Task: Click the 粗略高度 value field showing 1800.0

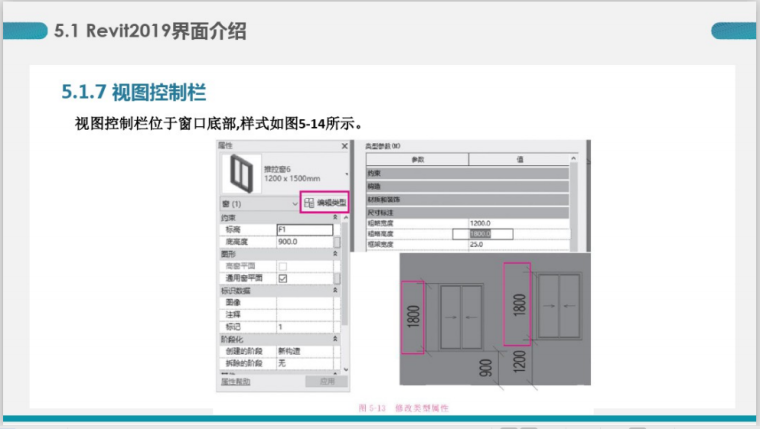Action: pyautogui.click(x=483, y=234)
